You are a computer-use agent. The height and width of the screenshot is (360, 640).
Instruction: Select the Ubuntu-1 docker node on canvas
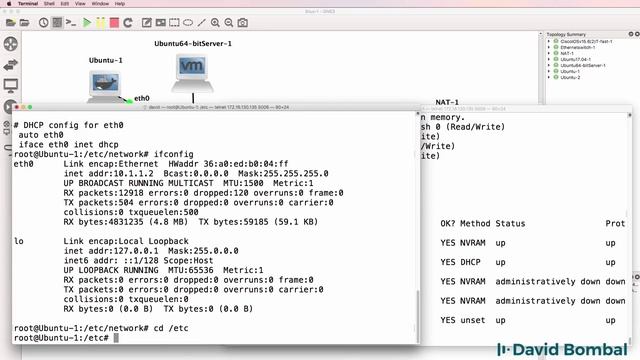tap(105, 86)
